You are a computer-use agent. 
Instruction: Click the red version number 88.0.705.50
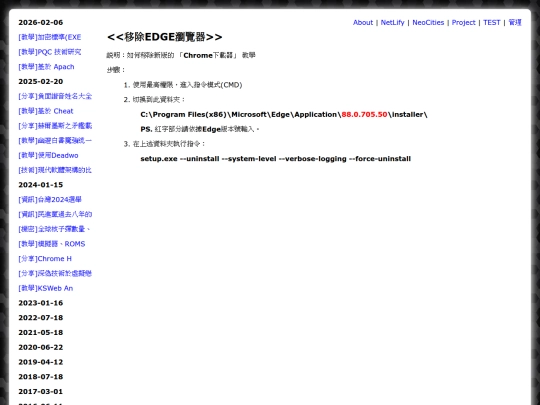point(364,115)
